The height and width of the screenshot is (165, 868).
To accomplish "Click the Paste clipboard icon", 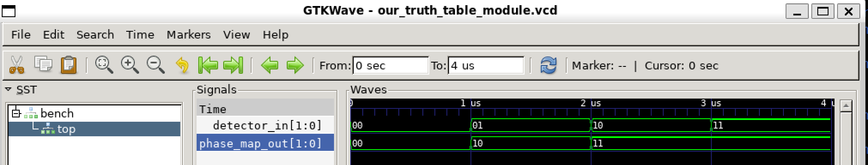I will pyautogui.click(x=68, y=65).
